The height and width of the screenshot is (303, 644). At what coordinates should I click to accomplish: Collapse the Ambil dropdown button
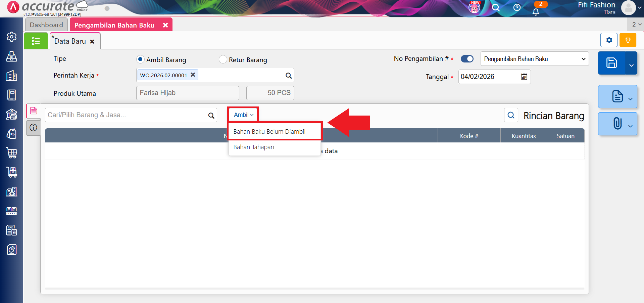pos(243,115)
